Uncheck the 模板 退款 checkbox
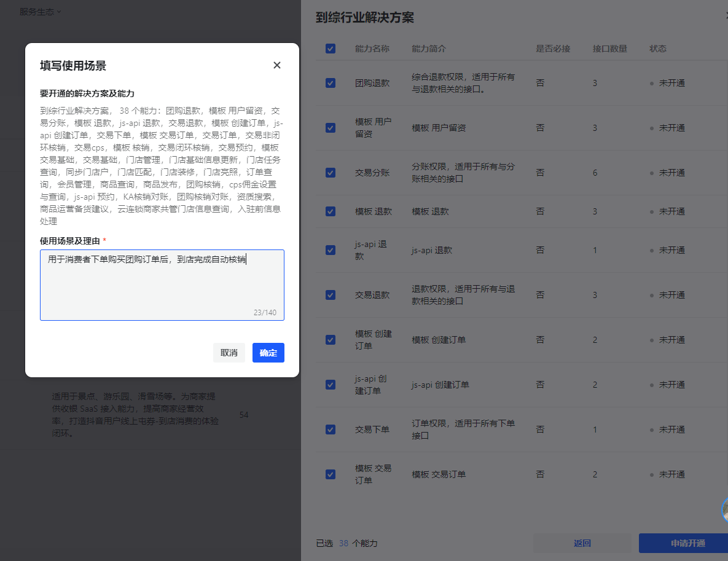Image resolution: width=728 pixels, height=561 pixels. [x=331, y=211]
